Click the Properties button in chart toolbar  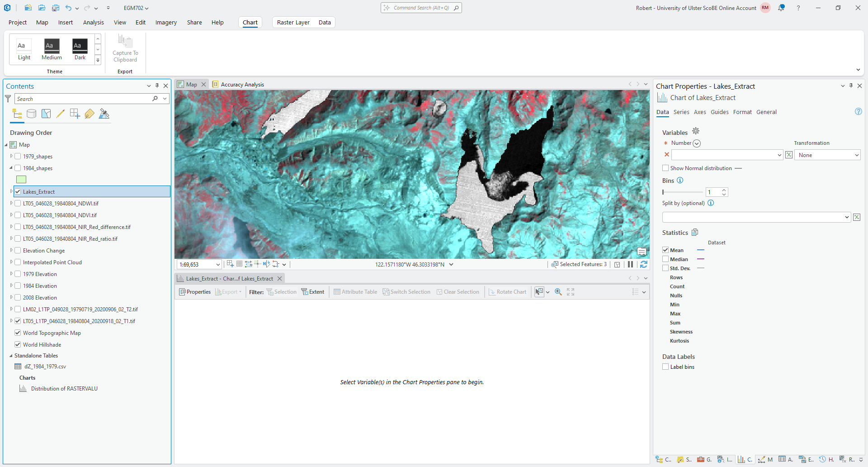pos(195,292)
